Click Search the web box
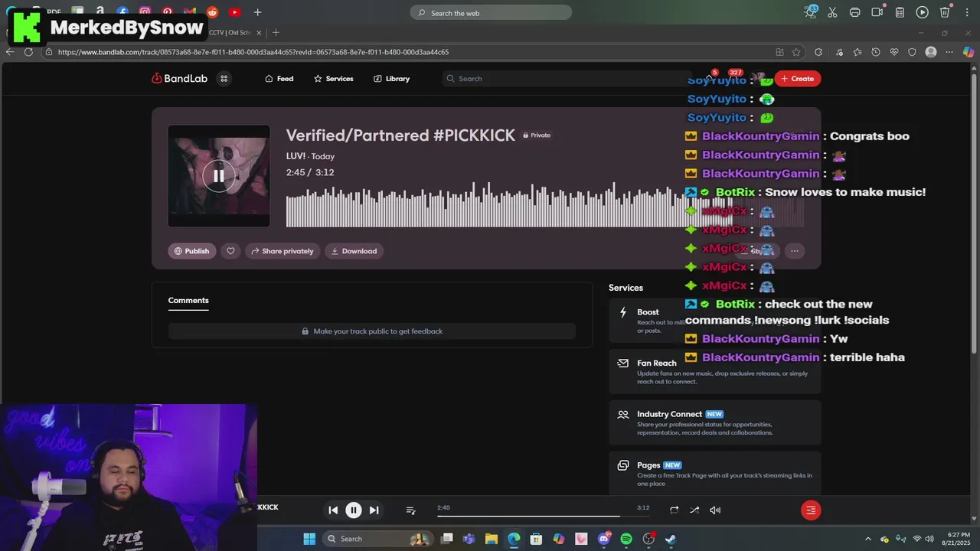This screenshot has width=980, height=551. tap(491, 13)
